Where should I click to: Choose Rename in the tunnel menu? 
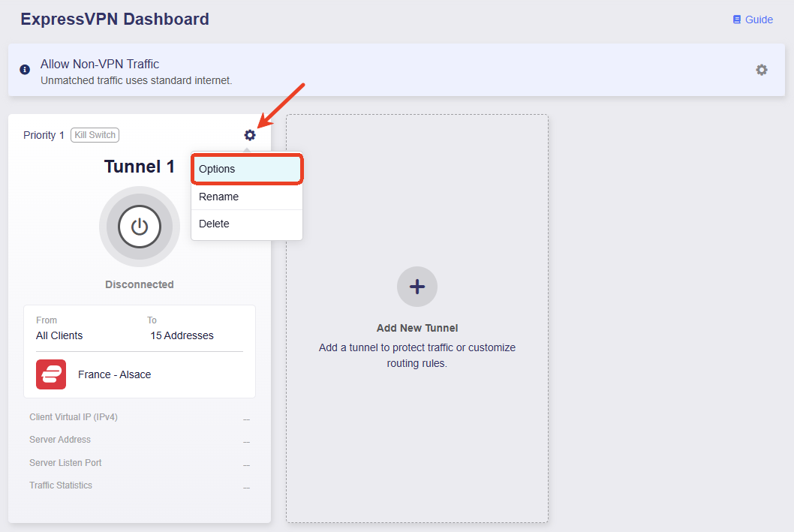click(247, 197)
